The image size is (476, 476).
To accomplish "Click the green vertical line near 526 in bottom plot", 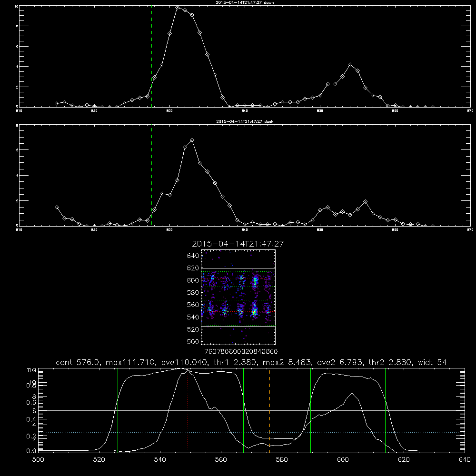I will (x=118, y=410).
